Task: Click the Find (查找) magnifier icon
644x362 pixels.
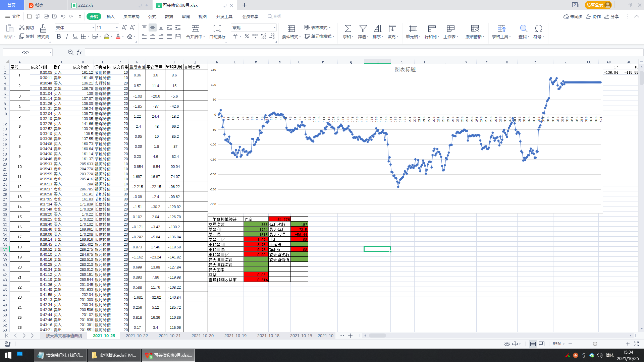Action: (x=524, y=28)
